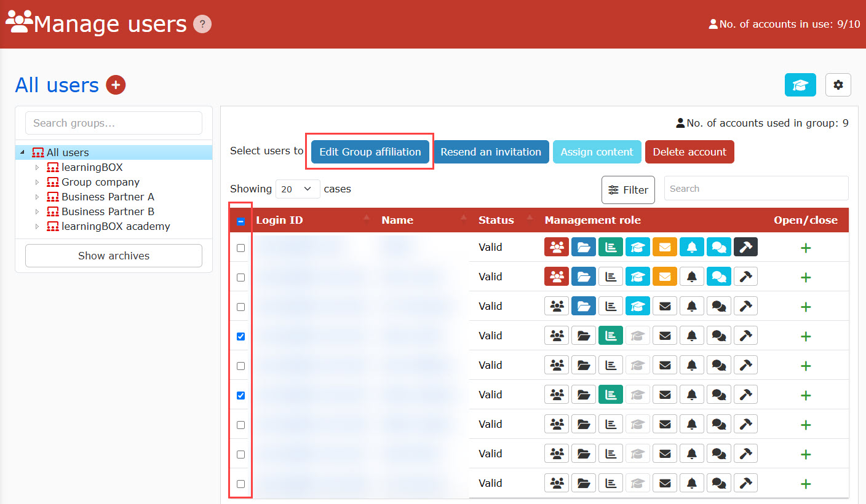Click first row's orange envelope role icon
Screen dimensions: 866x504
[x=664, y=247]
